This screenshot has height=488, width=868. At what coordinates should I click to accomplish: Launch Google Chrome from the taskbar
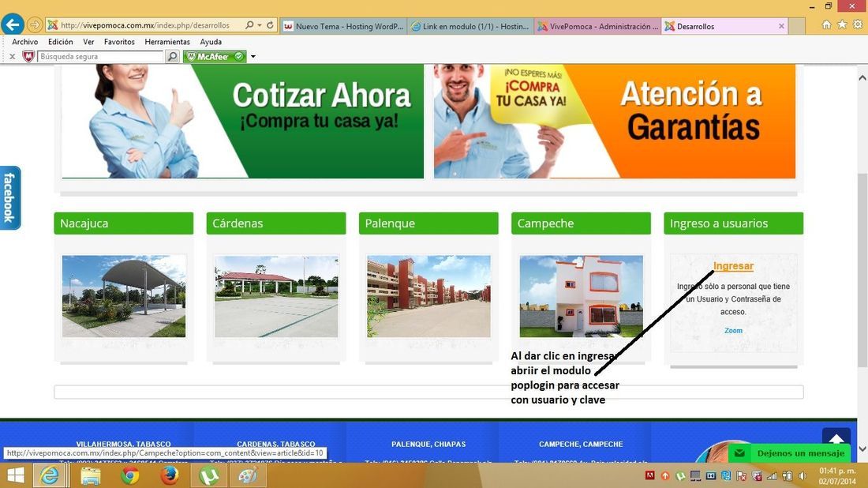pyautogui.click(x=130, y=476)
